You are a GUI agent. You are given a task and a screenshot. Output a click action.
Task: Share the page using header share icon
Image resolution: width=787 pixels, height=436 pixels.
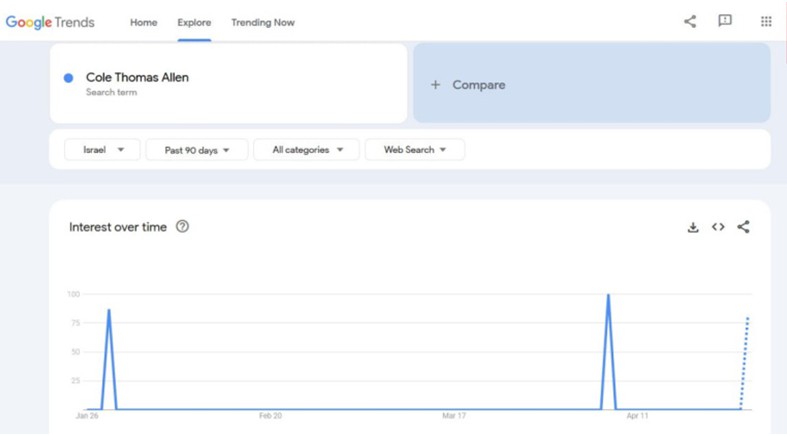[690, 21]
